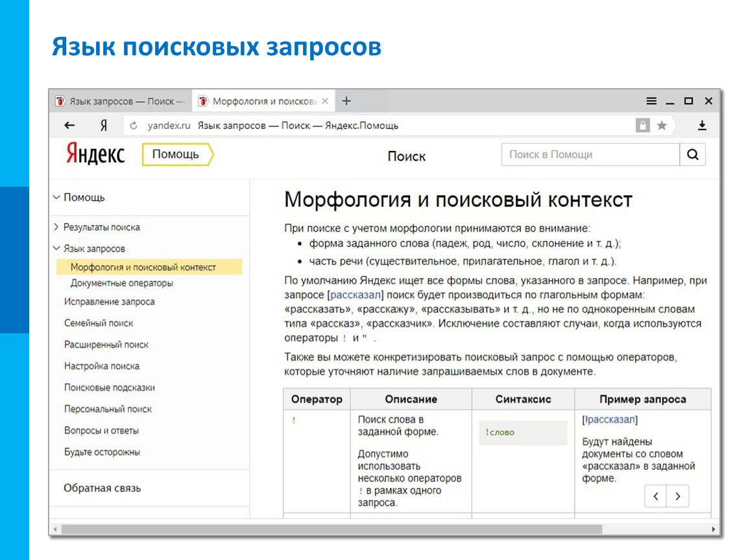Image resolution: width=746 pixels, height=560 pixels.
Task: Reload the page with the refresh icon
Action: pos(134,126)
